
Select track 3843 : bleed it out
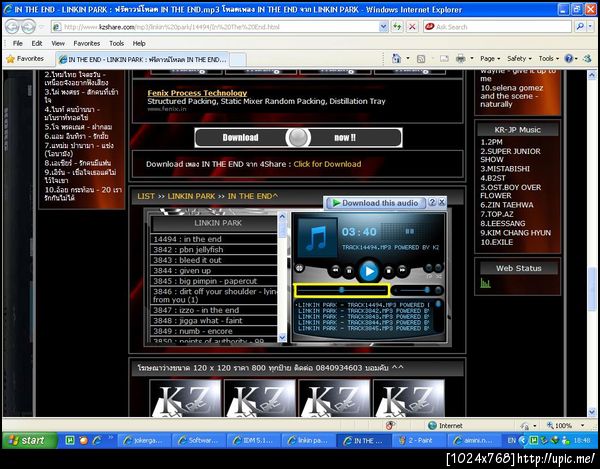coord(214,260)
